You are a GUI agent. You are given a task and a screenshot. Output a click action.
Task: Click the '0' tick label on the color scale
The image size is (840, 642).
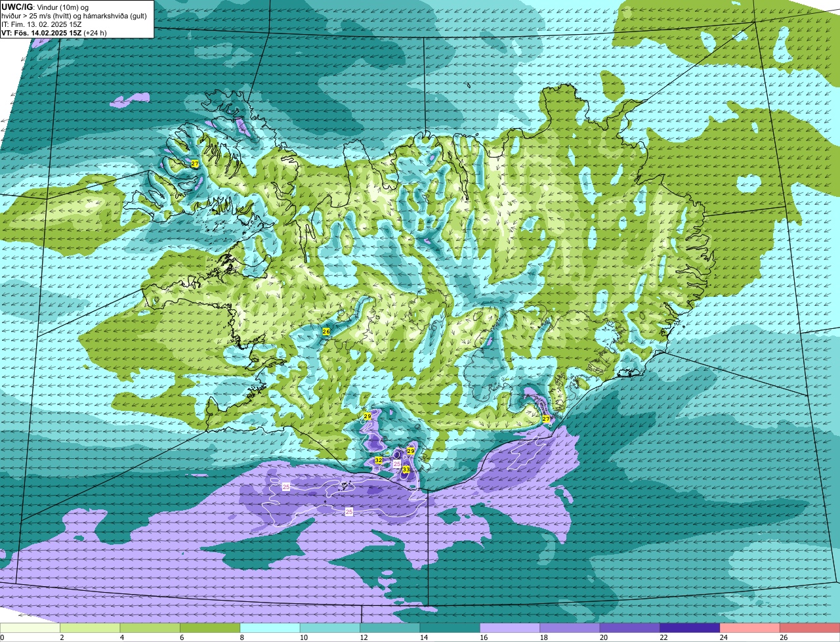pos(2,637)
